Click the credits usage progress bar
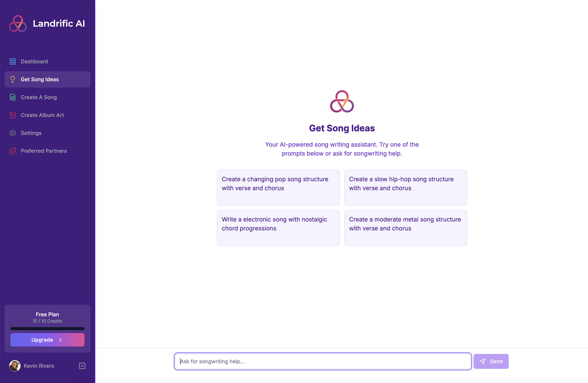 pos(47,329)
